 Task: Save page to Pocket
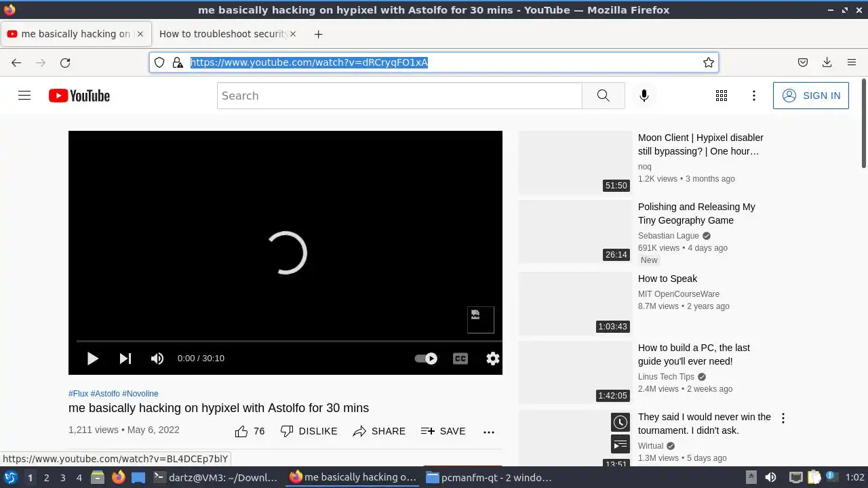[x=803, y=62]
